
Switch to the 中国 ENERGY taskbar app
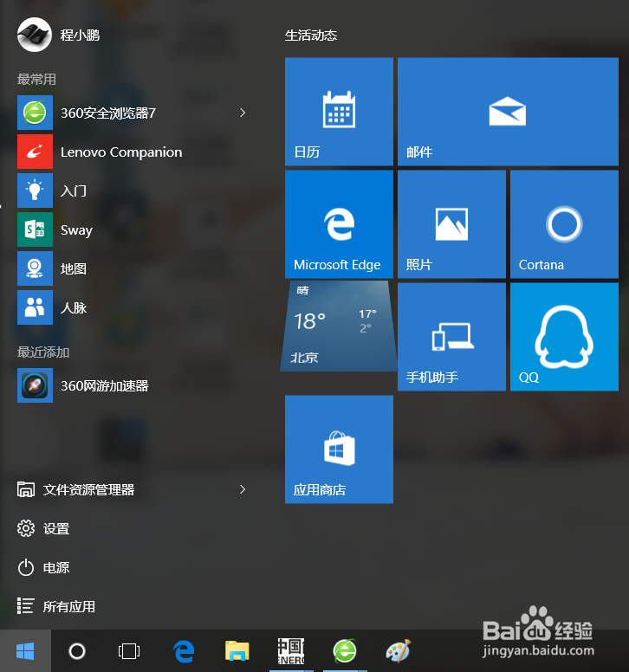point(291,651)
